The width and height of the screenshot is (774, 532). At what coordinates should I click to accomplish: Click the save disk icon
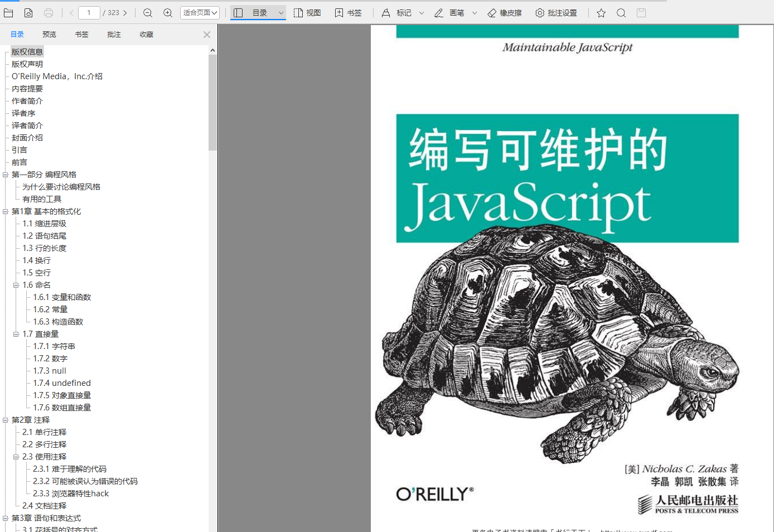pos(641,13)
